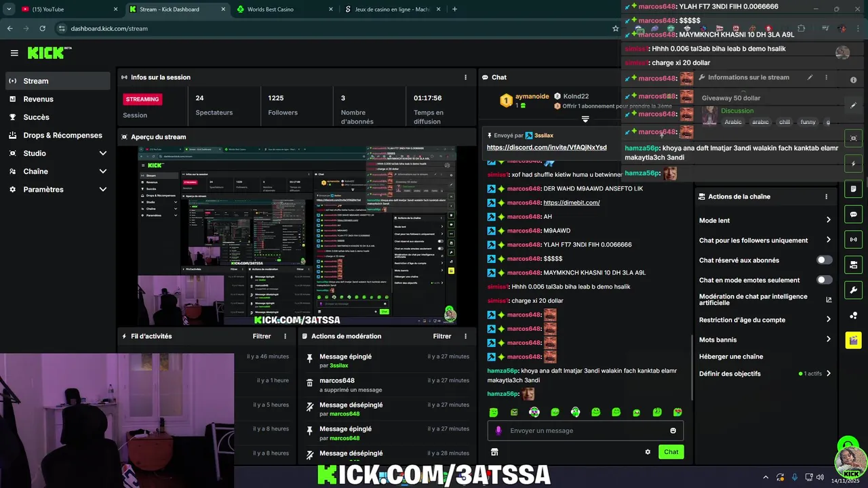The height and width of the screenshot is (488, 868).
Task: Click the chat bubble icon in right sidebar
Action: pyautogui.click(x=853, y=214)
